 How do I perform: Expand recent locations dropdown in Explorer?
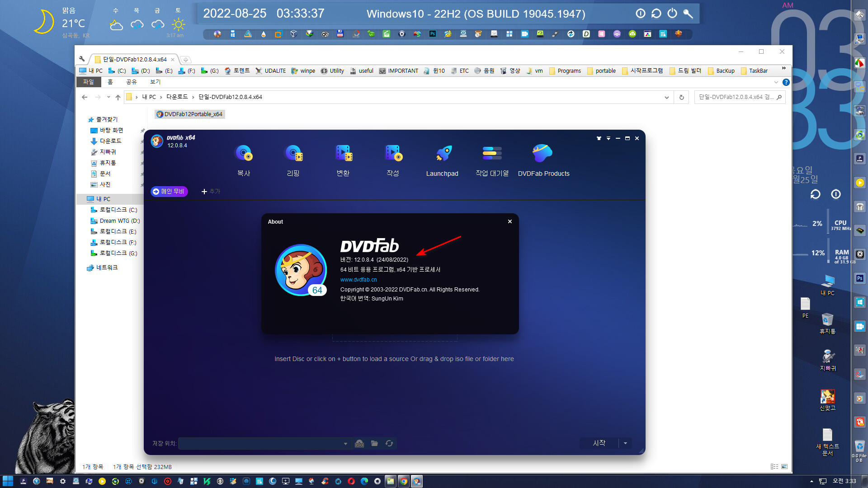(108, 97)
